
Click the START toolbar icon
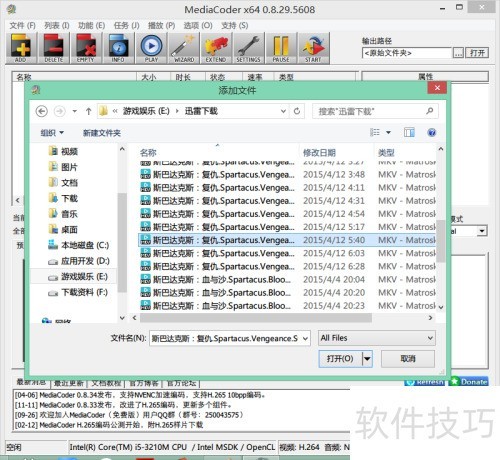click(313, 48)
